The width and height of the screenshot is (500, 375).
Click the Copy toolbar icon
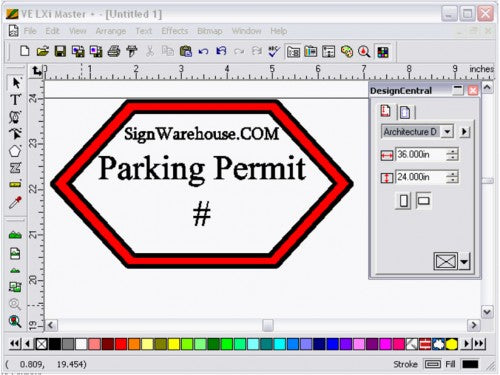(x=168, y=51)
